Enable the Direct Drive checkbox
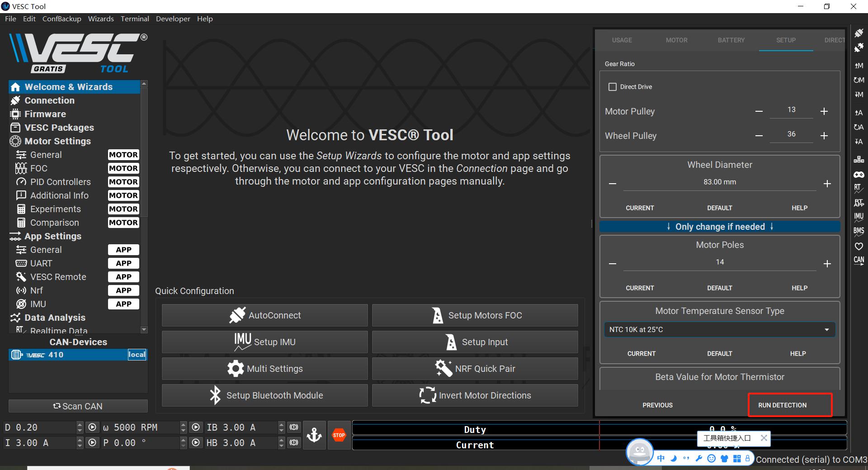This screenshot has height=470, width=868. pyautogui.click(x=613, y=87)
